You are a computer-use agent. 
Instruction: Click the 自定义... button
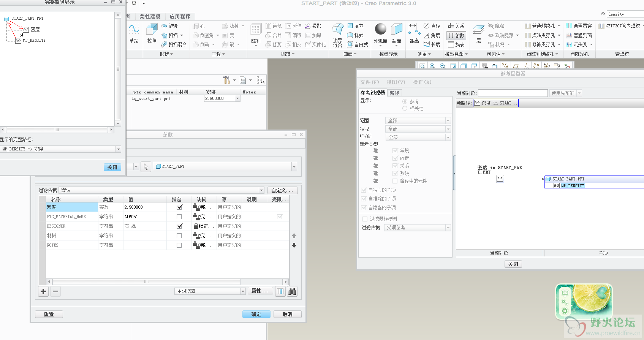282,191
